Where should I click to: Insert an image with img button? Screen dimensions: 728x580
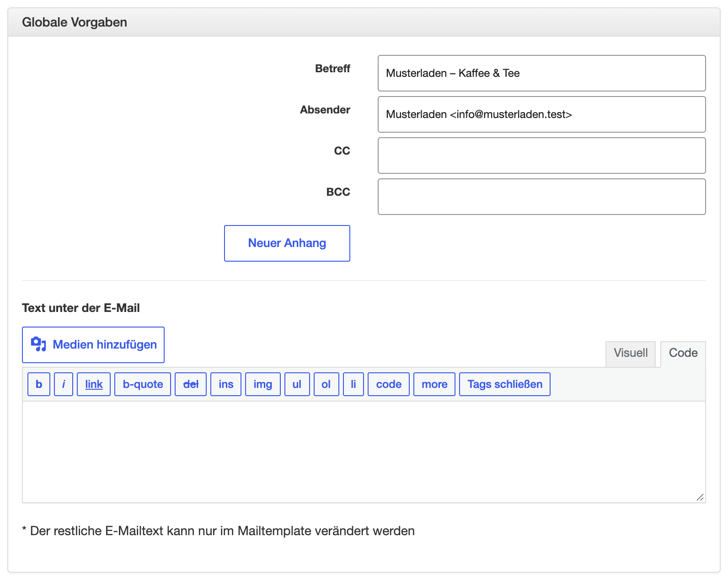(263, 384)
